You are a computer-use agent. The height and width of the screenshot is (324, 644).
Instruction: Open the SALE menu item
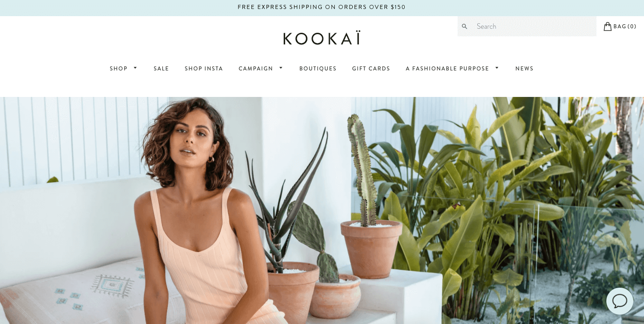(x=161, y=69)
